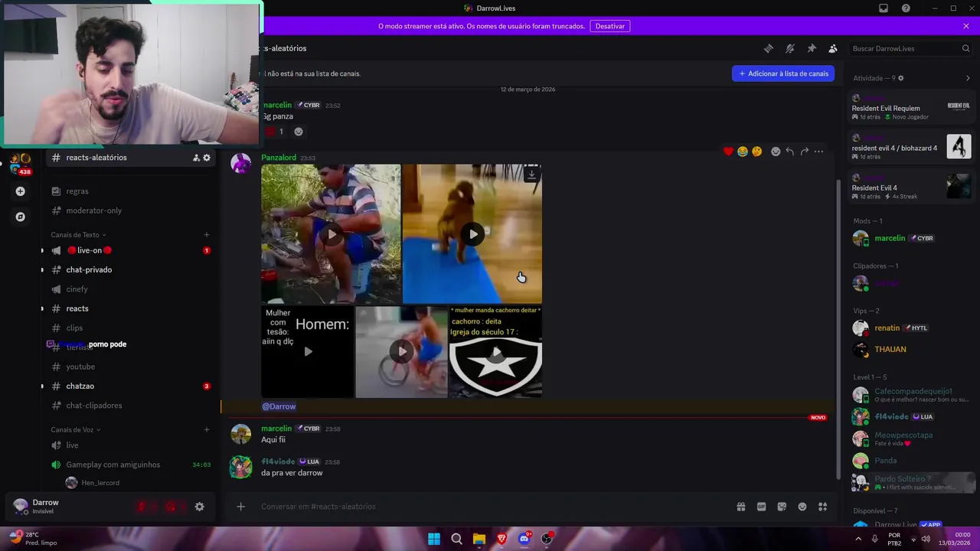
Task: Open more options for Panzalord's message
Action: pyautogui.click(x=818, y=152)
